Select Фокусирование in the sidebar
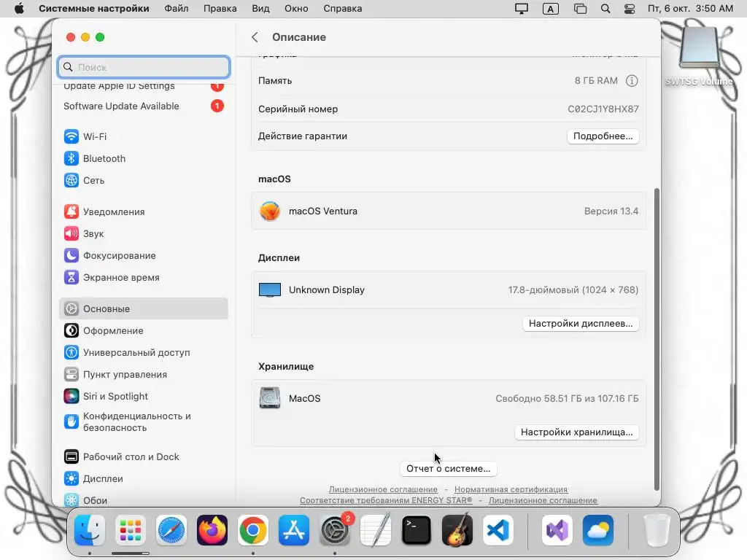This screenshot has width=747, height=560. point(144,256)
